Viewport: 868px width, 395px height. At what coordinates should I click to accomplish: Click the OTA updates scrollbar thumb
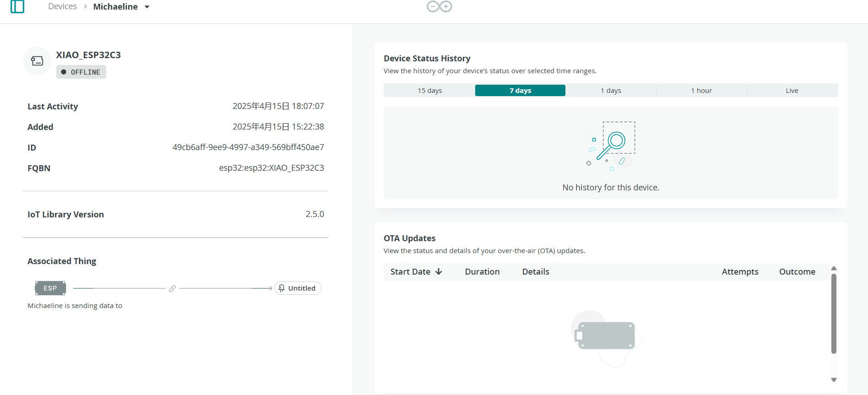coord(834,314)
